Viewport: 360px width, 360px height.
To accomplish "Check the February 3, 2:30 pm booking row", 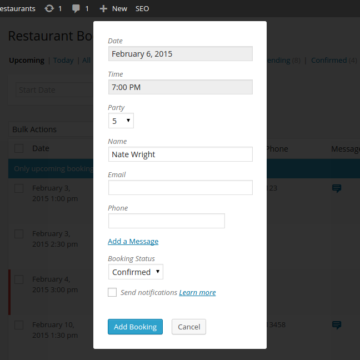I will [19, 234].
